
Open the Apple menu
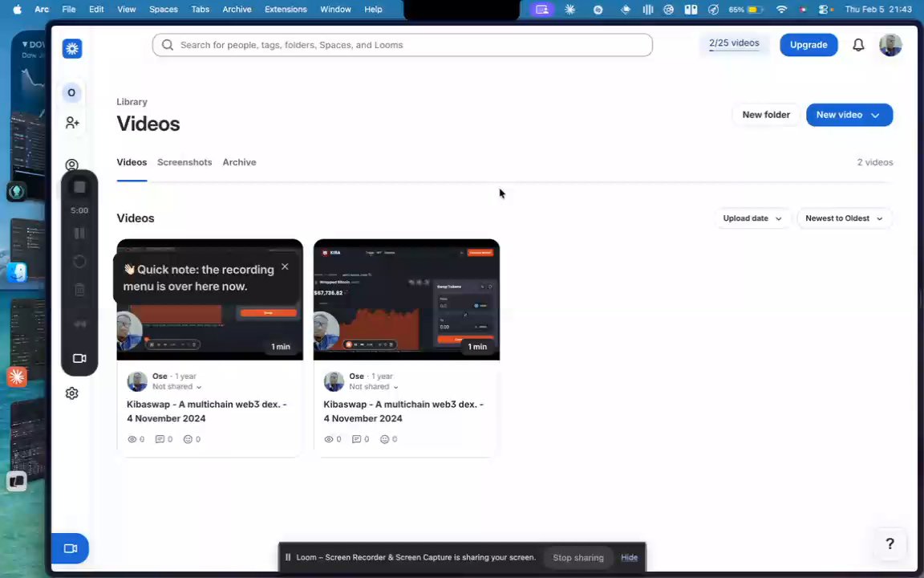click(17, 10)
